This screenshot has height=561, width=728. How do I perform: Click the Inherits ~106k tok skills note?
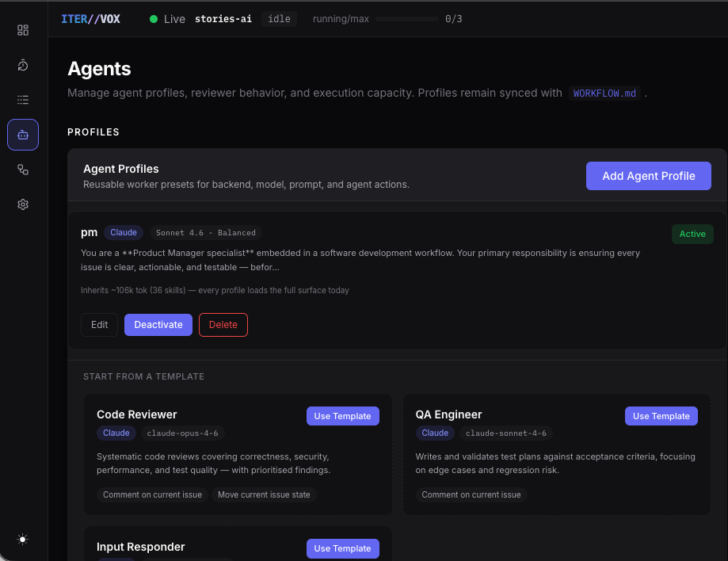click(215, 290)
